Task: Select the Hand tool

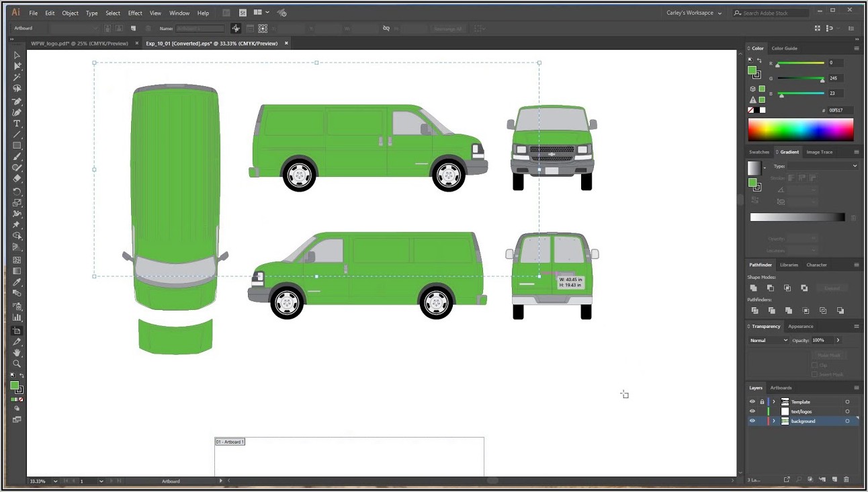Action: click(x=17, y=352)
